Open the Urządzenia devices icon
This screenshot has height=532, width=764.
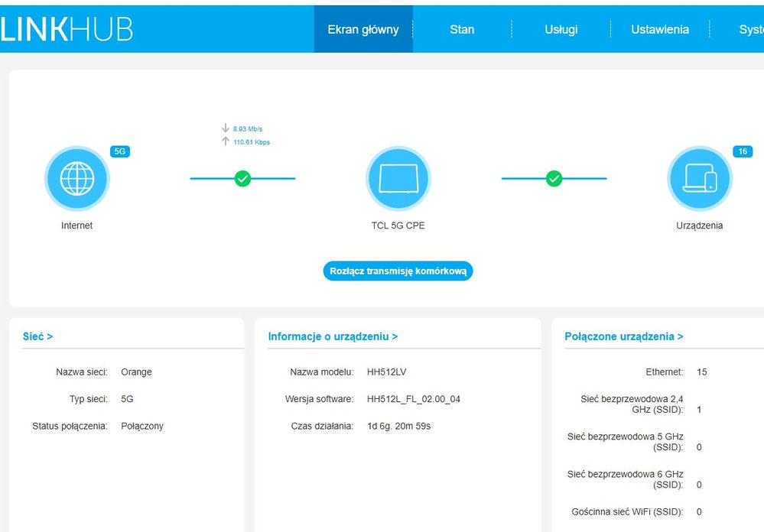[x=699, y=179]
